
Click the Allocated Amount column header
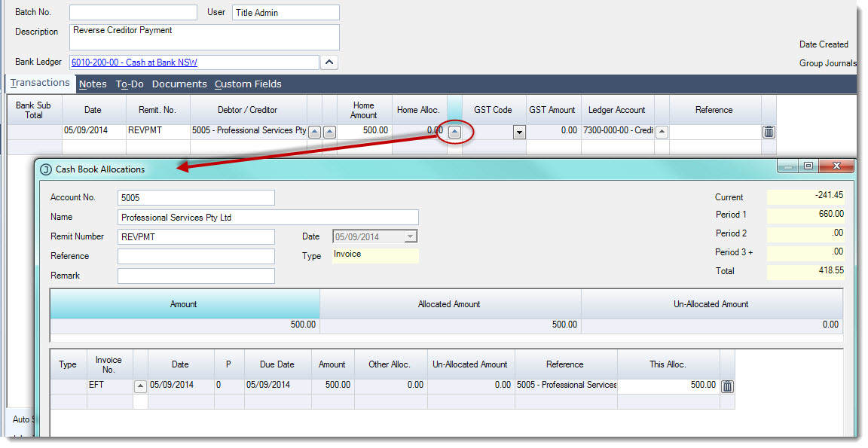tap(450, 304)
